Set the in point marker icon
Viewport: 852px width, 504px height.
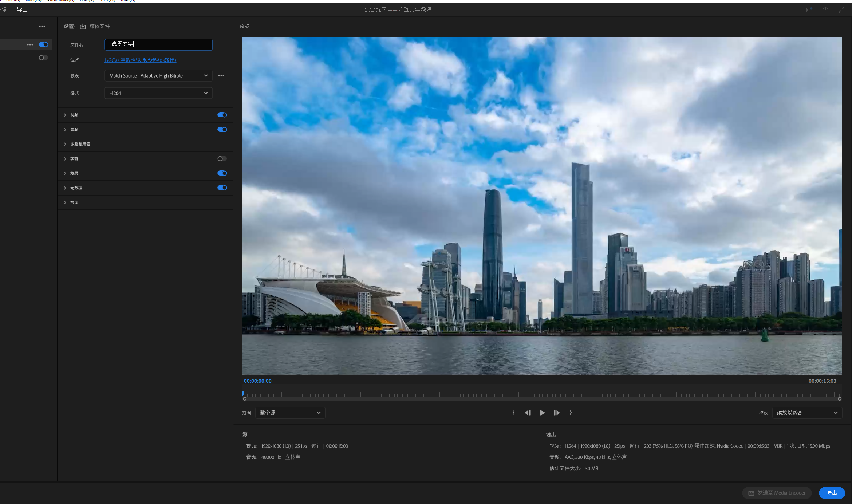pyautogui.click(x=514, y=413)
